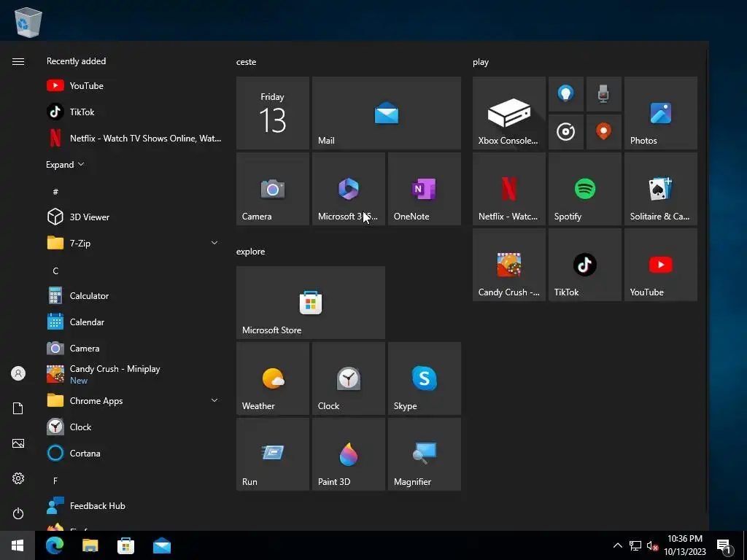Screen dimensions: 747x560
Task: Open the Photos tile
Action: (x=661, y=113)
